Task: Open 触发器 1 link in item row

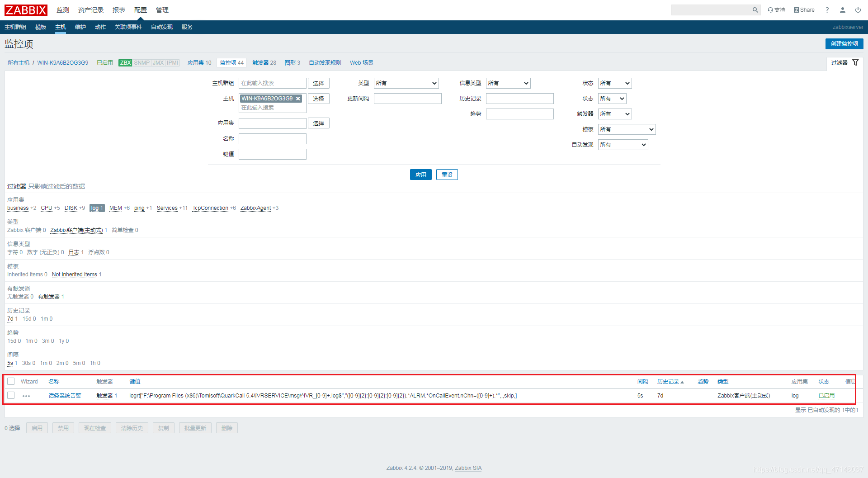Action: click(104, 396)
